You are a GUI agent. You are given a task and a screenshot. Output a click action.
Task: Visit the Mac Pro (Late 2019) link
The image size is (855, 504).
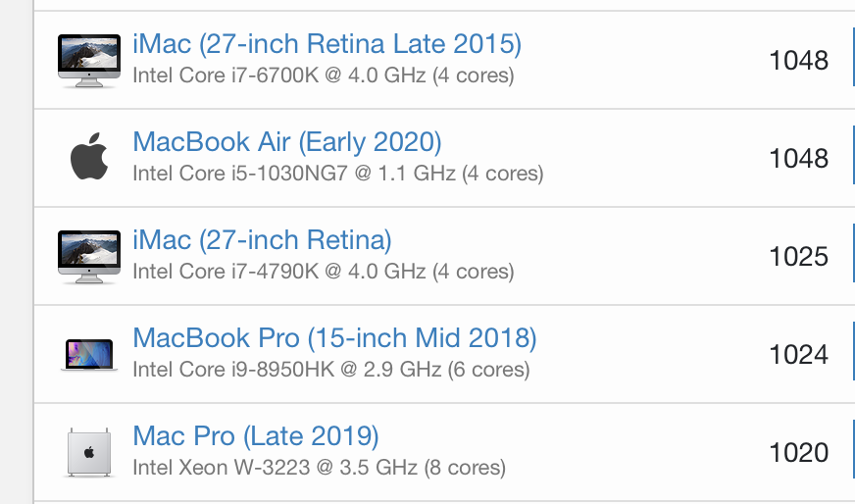click(x=256, y=436)
